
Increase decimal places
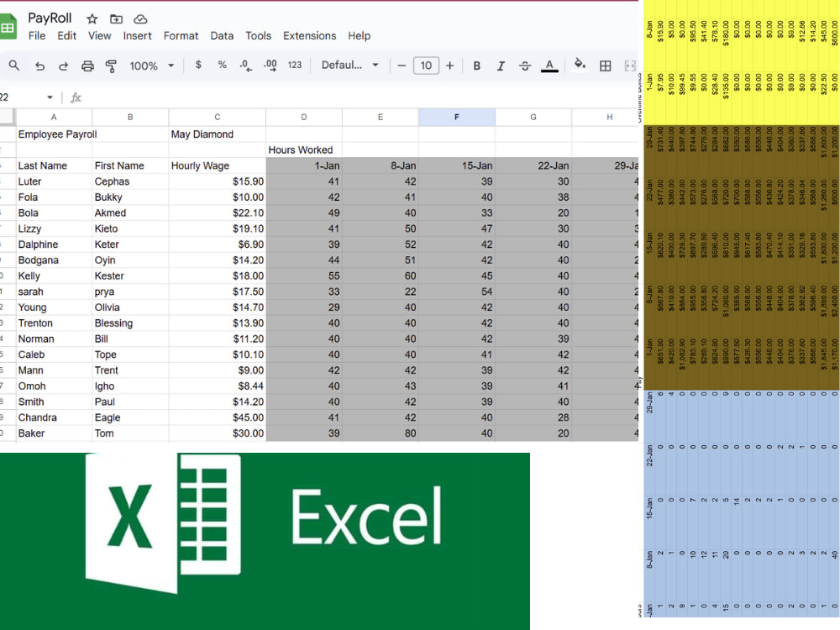tap(270, 66)
